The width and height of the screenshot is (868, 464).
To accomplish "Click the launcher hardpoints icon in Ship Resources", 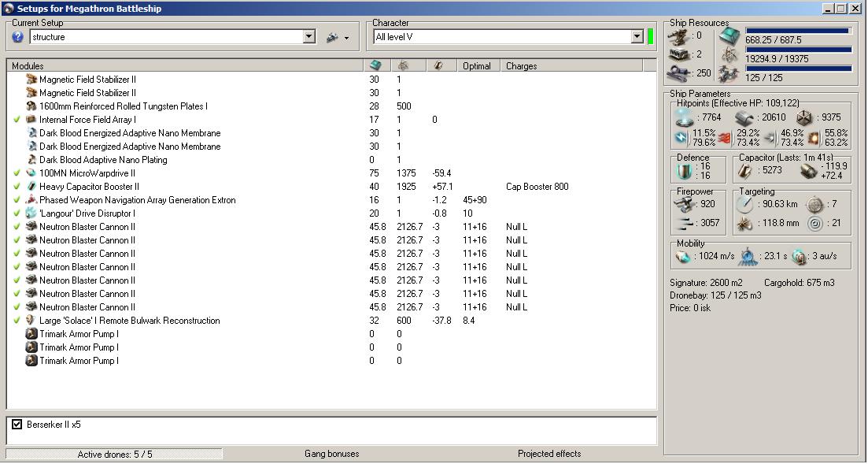I will [678, 54].
